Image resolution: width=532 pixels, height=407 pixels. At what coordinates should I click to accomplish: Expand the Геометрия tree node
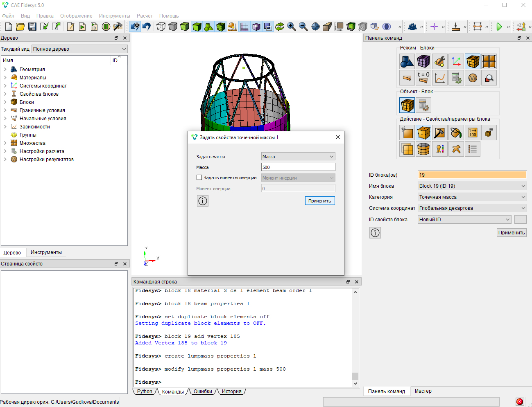pyautogui.click(x=5, y=70)
